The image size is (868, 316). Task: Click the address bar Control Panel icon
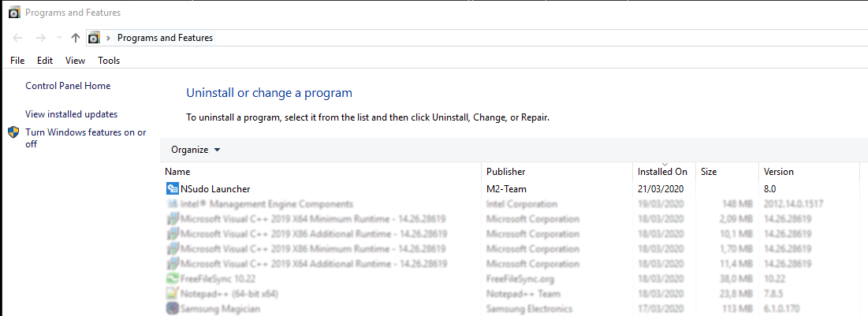[94, 38]
